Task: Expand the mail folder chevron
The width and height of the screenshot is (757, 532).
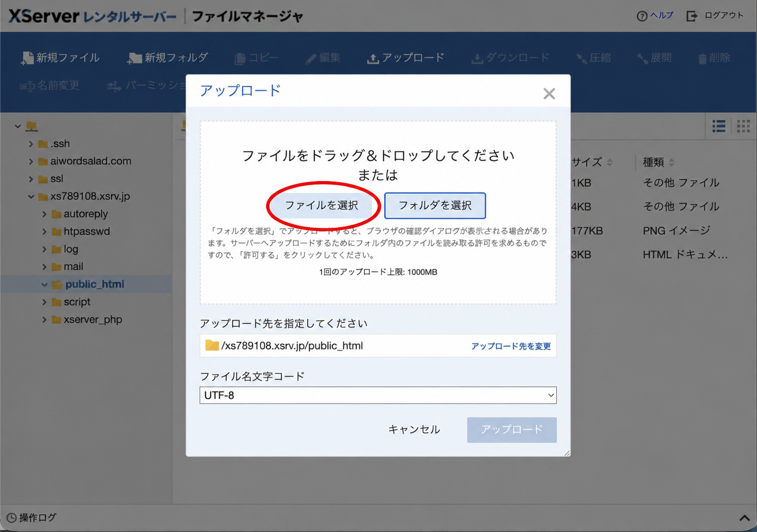Action: (45, 267)
